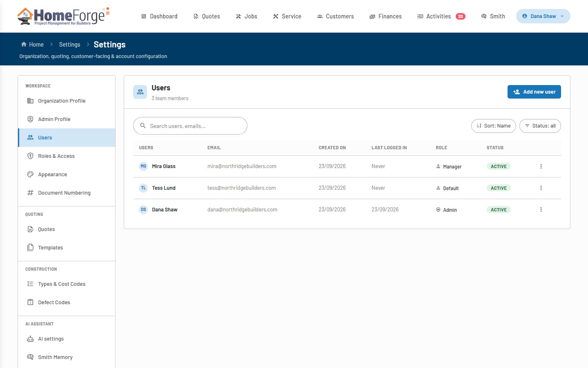Select the Users sidebar item
This screenshot has height=368, width=588.
(67, 138)
